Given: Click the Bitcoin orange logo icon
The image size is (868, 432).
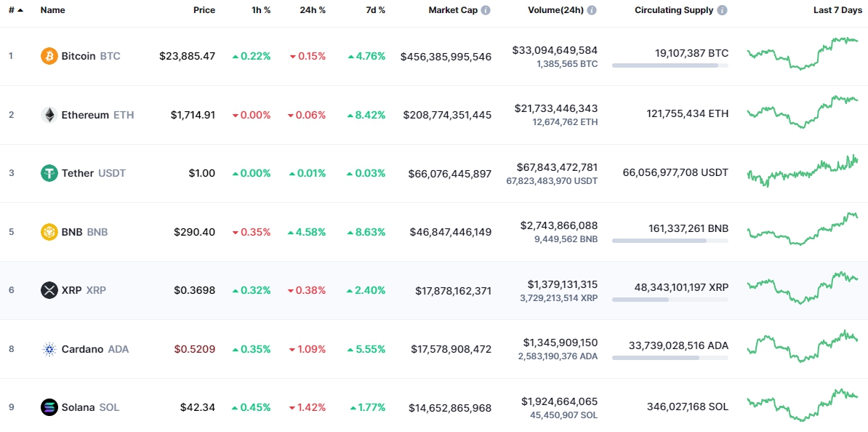Looking at the screenshot, I should click(49, 56).
